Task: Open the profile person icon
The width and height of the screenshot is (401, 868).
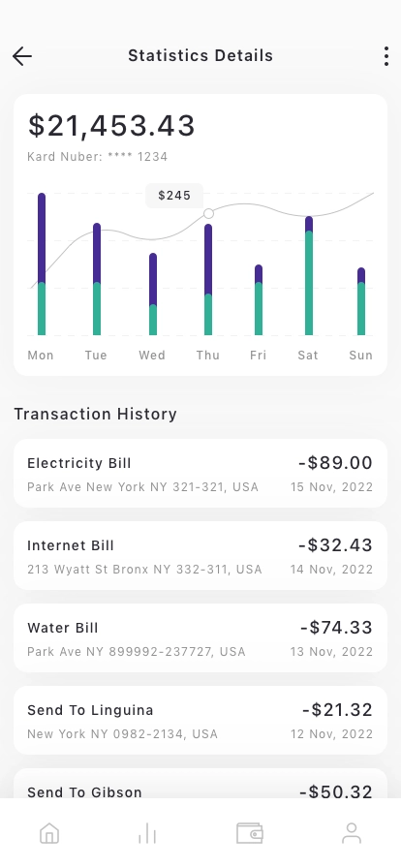Action: [352, 833]
